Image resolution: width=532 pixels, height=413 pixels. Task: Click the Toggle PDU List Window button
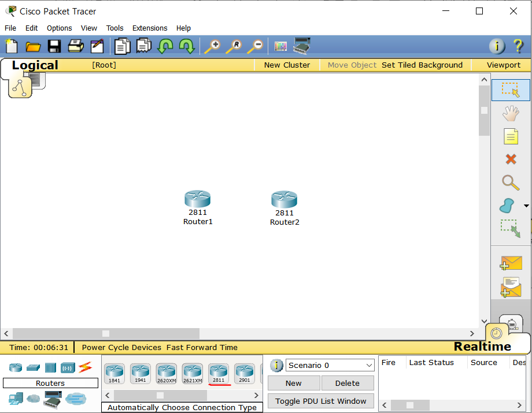320,401
